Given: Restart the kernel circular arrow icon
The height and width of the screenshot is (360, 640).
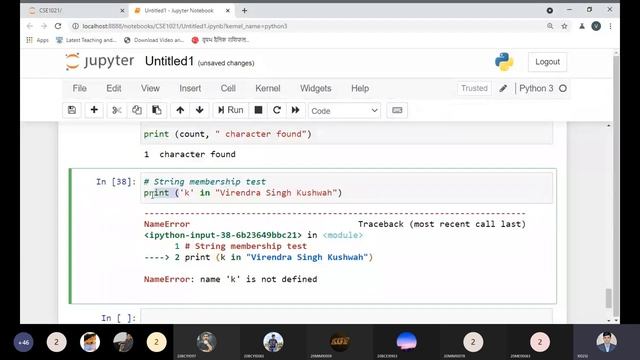Looking at the screenshot, I should coord(277,110).
